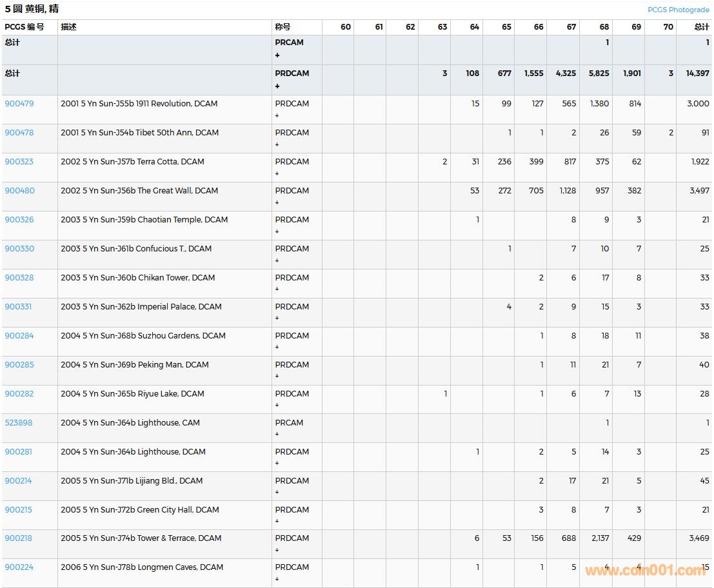The image size is (714, 588).
Task: Select PCGS number 900326 Chaotian Temple
Action: tap(19, 220)
